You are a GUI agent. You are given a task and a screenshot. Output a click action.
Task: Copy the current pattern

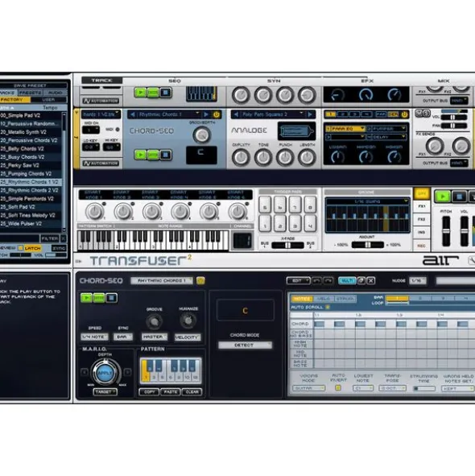(x=149, y=391)
